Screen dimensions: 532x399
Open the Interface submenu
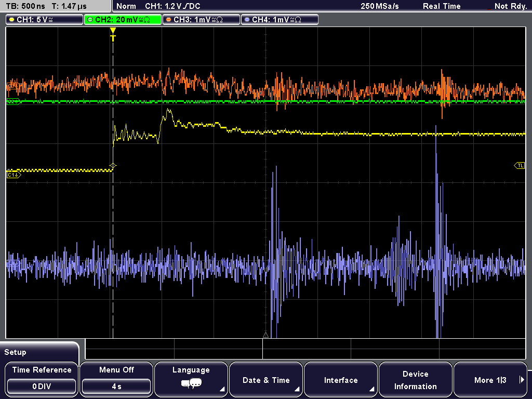tap(341, 379)
